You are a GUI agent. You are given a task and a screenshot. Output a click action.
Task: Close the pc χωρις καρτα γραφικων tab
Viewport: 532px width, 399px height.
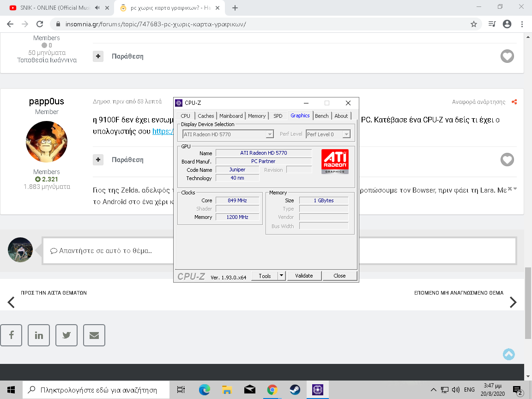pyautogui.click(x=218, y=8)
